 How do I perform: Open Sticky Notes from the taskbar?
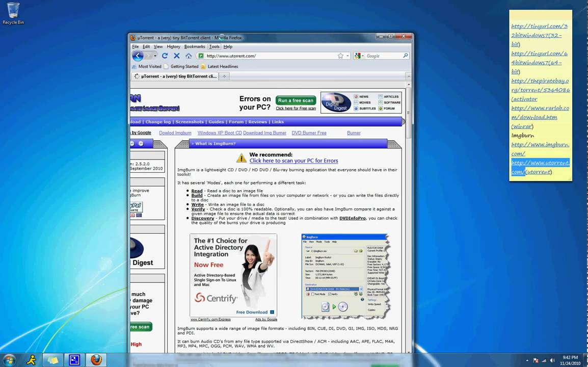53,360
